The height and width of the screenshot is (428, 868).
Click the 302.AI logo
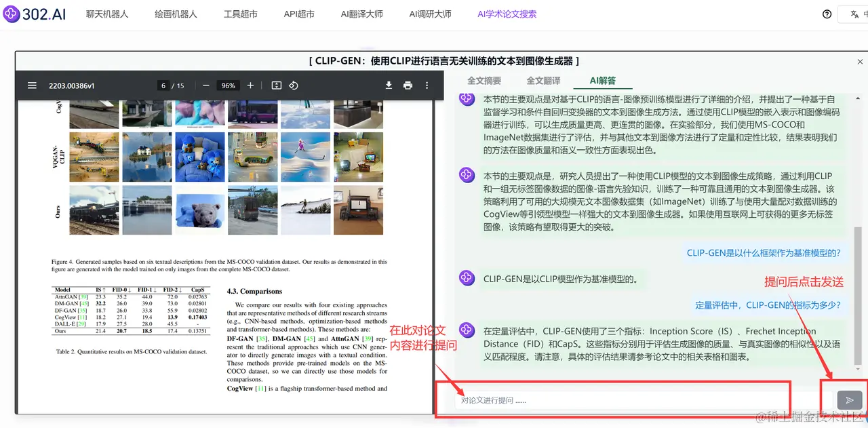[34, 14]
